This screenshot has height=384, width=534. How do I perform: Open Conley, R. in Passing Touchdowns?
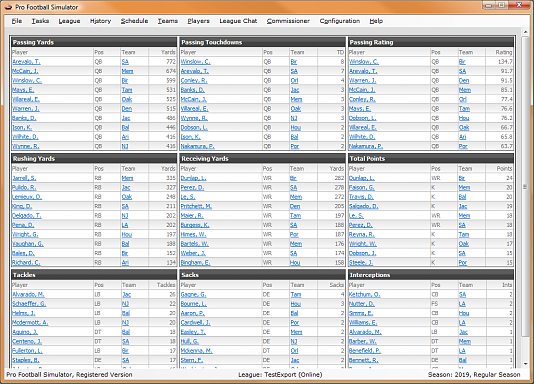coord(194,81)
